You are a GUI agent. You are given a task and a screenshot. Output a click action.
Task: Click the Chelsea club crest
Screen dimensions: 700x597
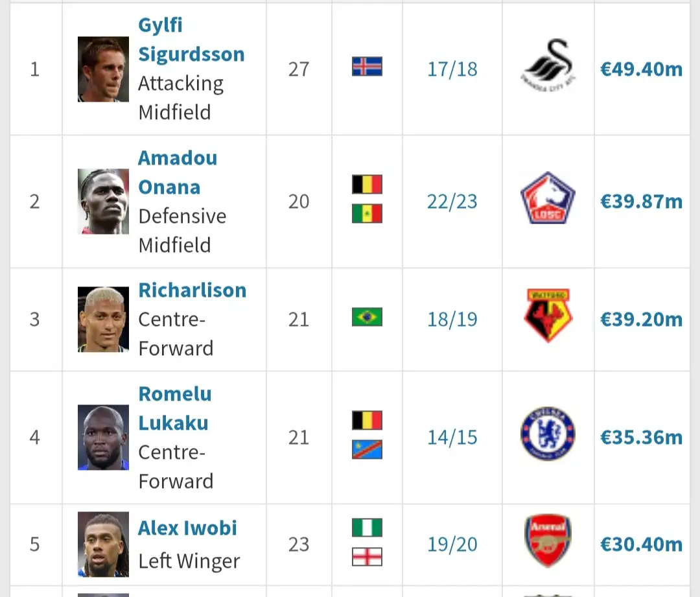point(548,434)
